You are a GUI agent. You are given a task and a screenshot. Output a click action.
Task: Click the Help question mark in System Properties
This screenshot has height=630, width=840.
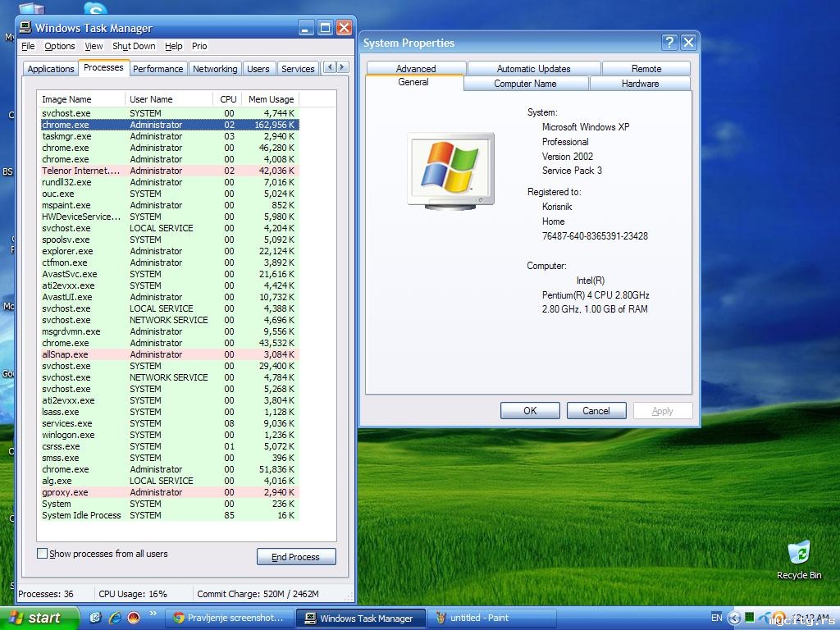pyautogui.click(x=669, y=43)
